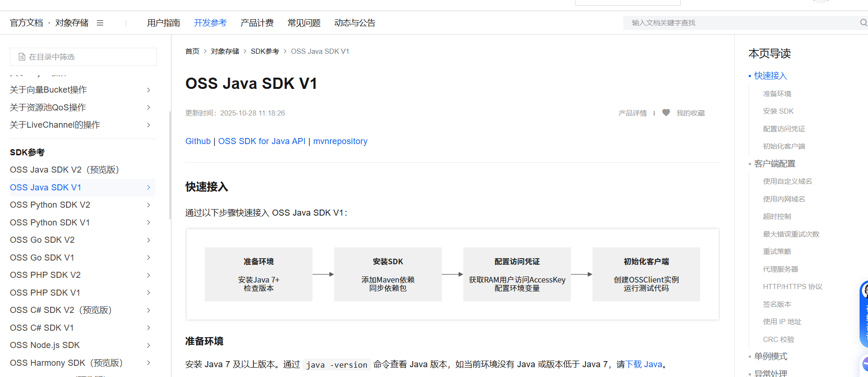Click the 在目录中筛选 filter field
868x377 pixels.
83,57
